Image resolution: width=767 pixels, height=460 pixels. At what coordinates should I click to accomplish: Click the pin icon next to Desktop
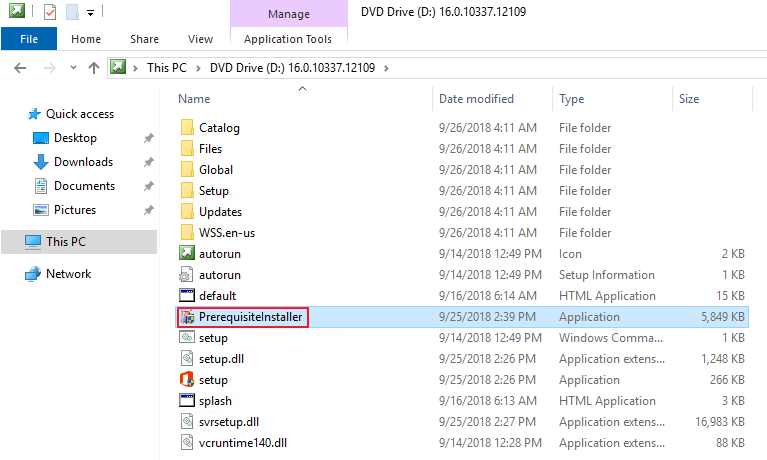pyautogui.click(x=149, y=138)
